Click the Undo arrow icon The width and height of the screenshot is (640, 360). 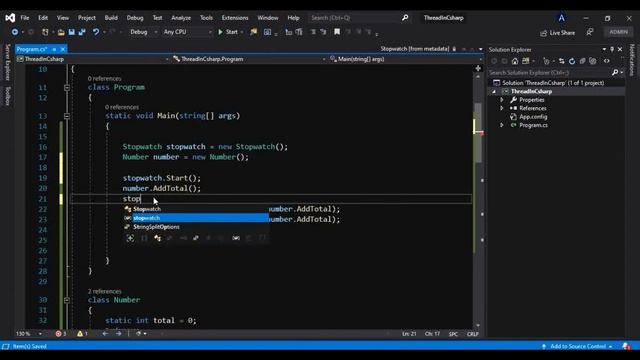[x=96, y=32]
